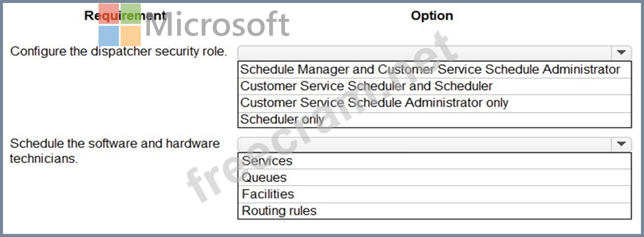Click the Requirement column header
This screenshot has height=237, width=644.
click(x=125, y=15)
